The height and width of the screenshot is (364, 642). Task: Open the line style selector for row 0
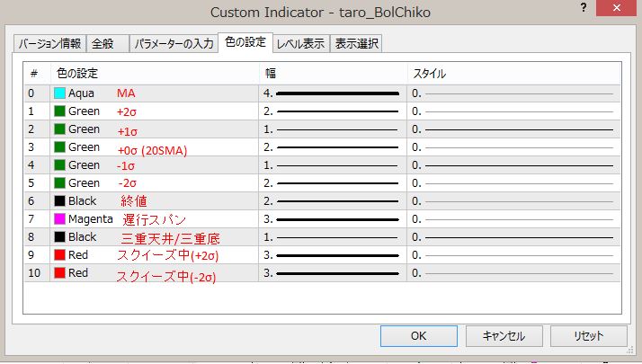point(513,93)
